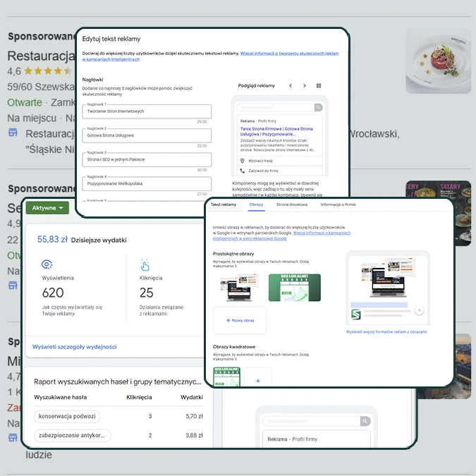Screen dimensions: 476x476
Task: Switch to Obrazy tab
Action: pos(256,205)
